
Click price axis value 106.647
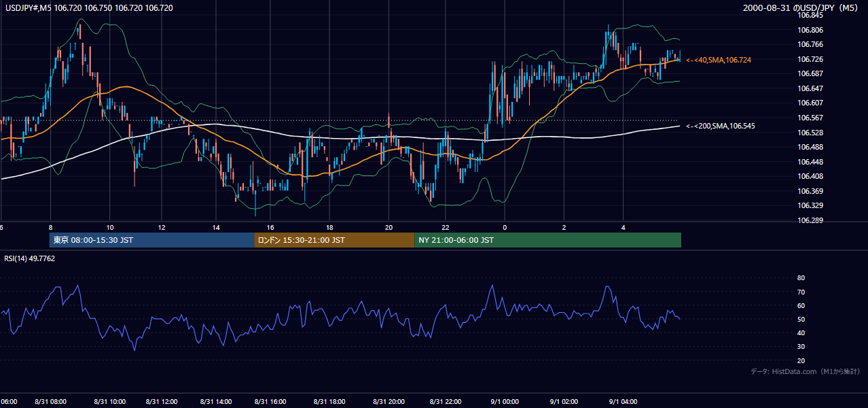[810, 88]
